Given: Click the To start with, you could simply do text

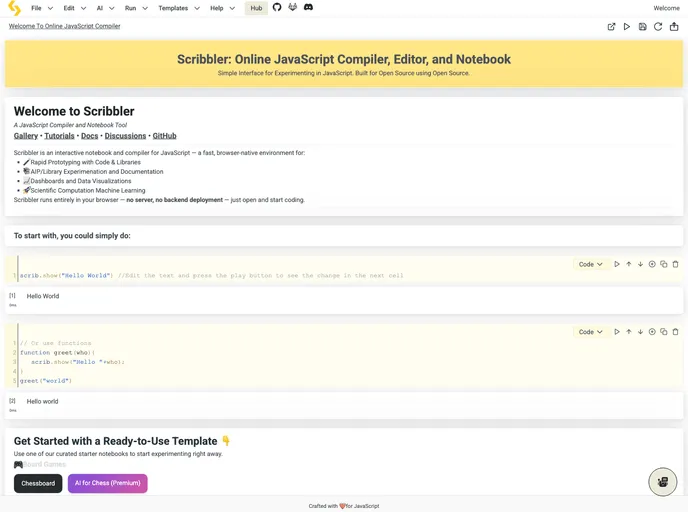Looking at the screenshot, I should coord(72,236).
